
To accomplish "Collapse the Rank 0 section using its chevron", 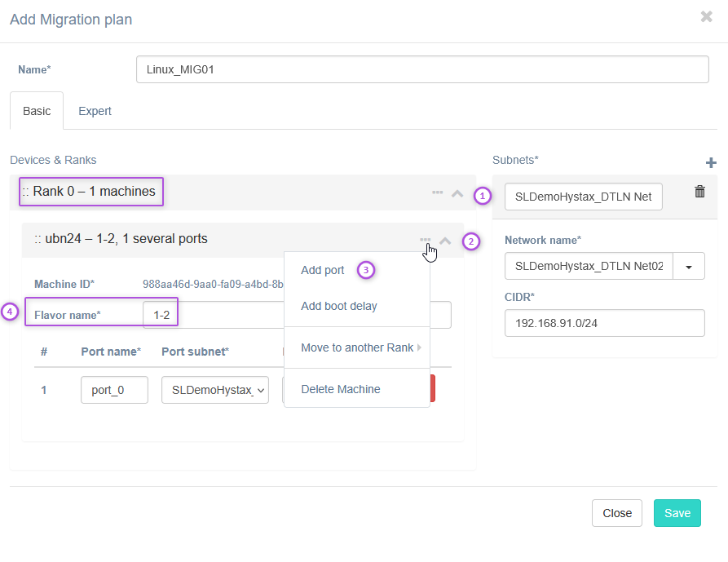I will 457,193.
